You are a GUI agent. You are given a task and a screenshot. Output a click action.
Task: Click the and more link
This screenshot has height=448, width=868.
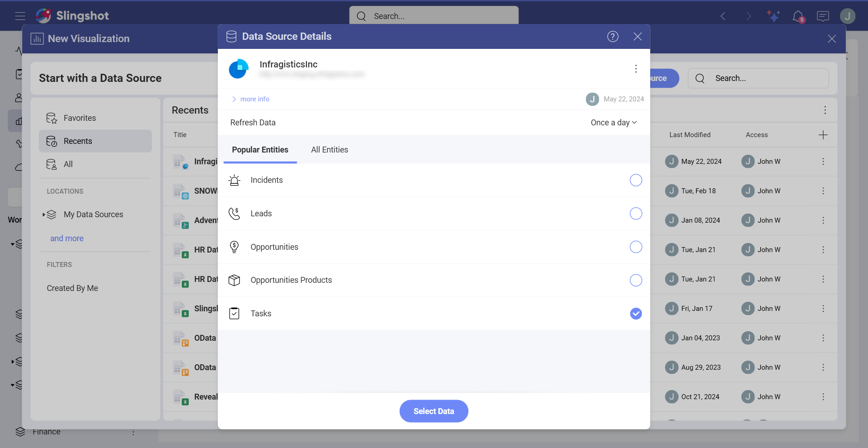[67, 238]
